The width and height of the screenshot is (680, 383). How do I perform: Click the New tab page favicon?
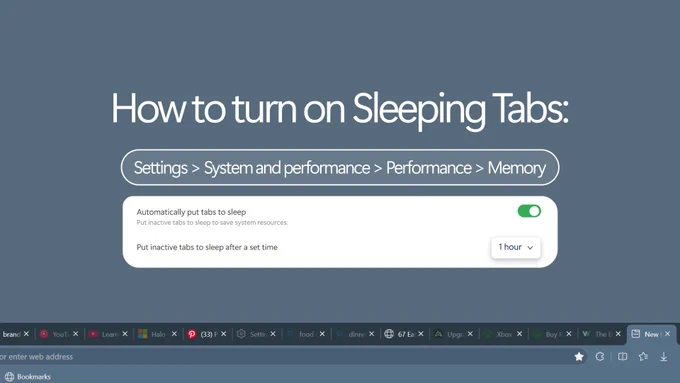[x=636, y=334]
